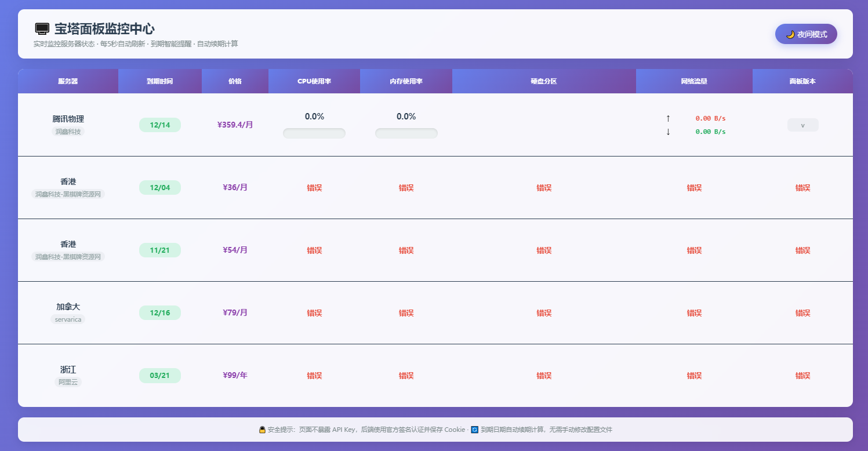This screenshot has height=451, width=868.
Task: Click the 03/21 expiry badge for 浙江
Action: point(159,375)
